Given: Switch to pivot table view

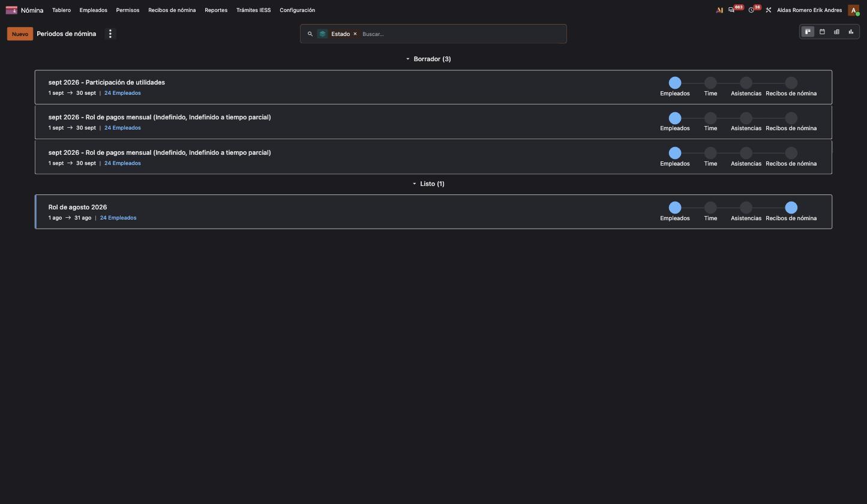Looking at the screenshot, I should pos(836,32).
